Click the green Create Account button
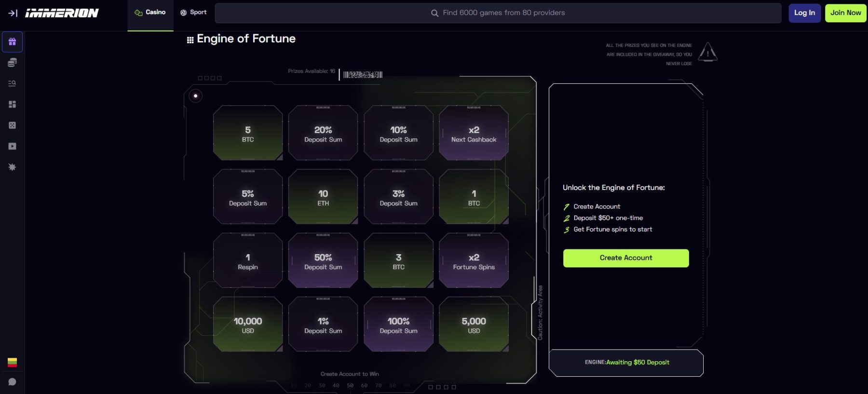 click(625, 258)
